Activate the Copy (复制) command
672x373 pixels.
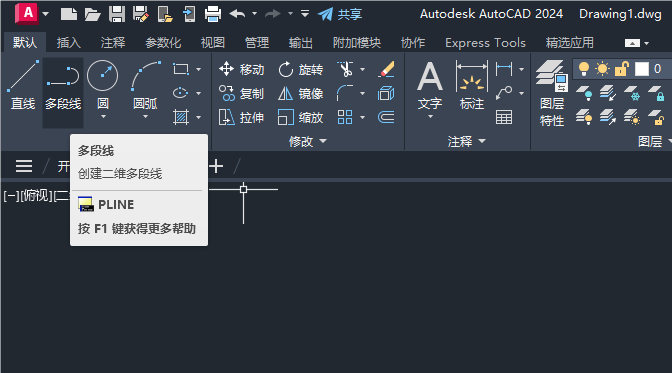point(241,93)
